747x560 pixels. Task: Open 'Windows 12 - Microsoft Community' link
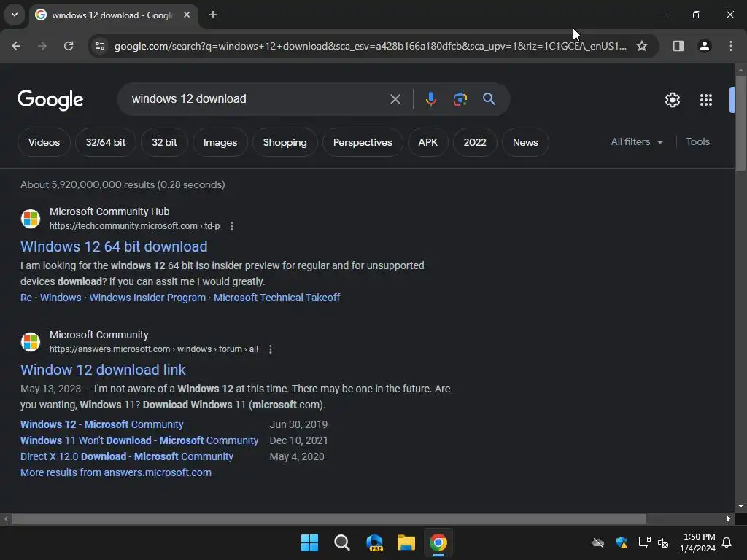click(102, 424)
